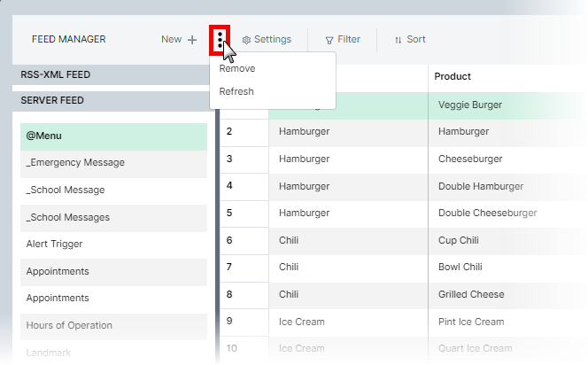Click the Cup Chili cell

point(507,241)
